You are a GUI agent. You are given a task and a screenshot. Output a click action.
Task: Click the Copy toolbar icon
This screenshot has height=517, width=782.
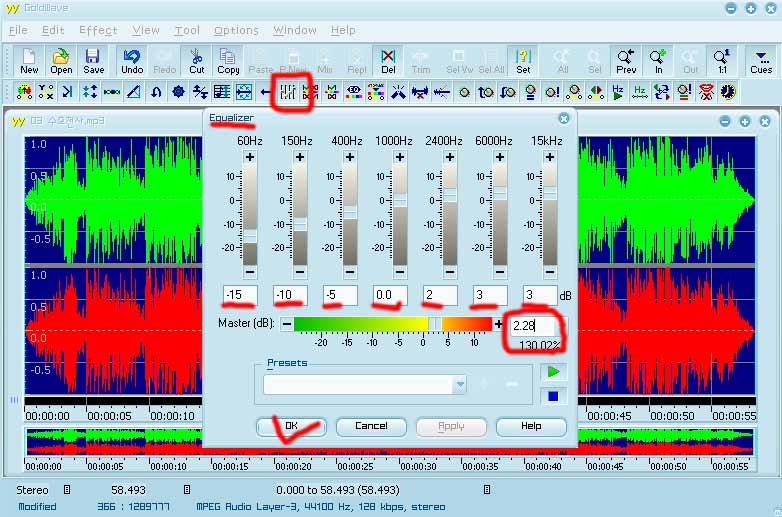pyautogui.click(x=228, y=61)
